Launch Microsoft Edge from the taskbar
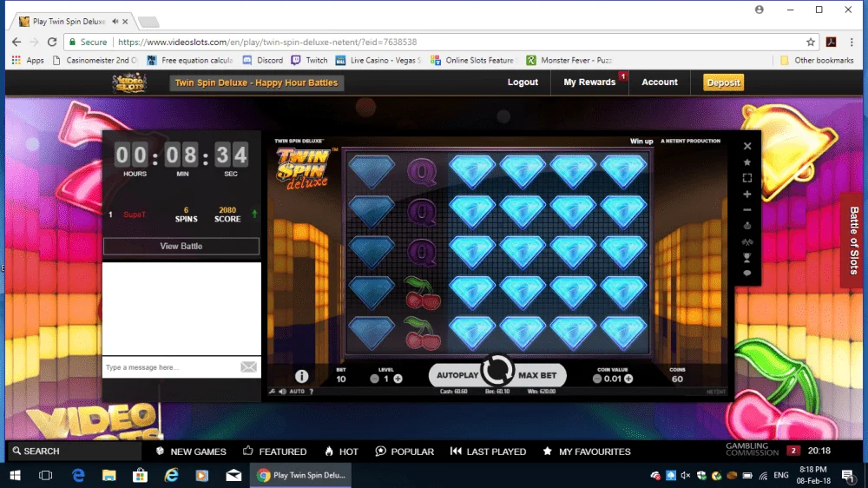Screen dimensions: 868x488 click(x=78, y=475)
